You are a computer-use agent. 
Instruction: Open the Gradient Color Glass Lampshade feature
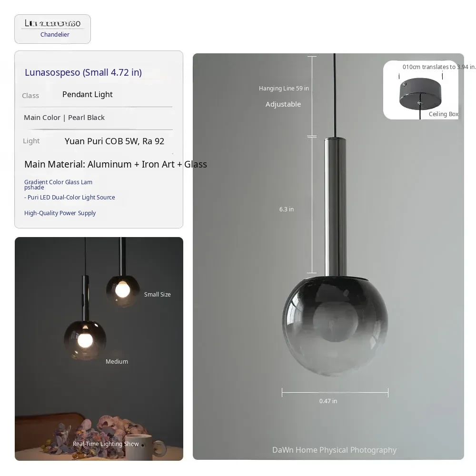click(x=58, y=185)
